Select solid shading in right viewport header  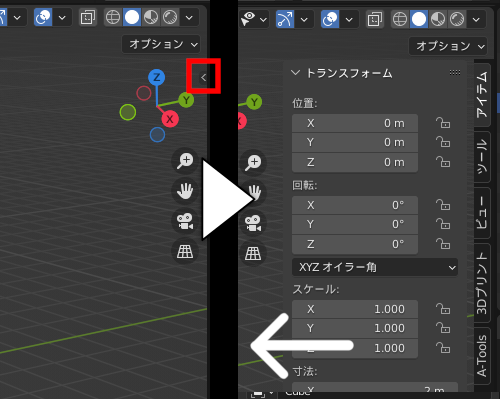pos(419,19)
